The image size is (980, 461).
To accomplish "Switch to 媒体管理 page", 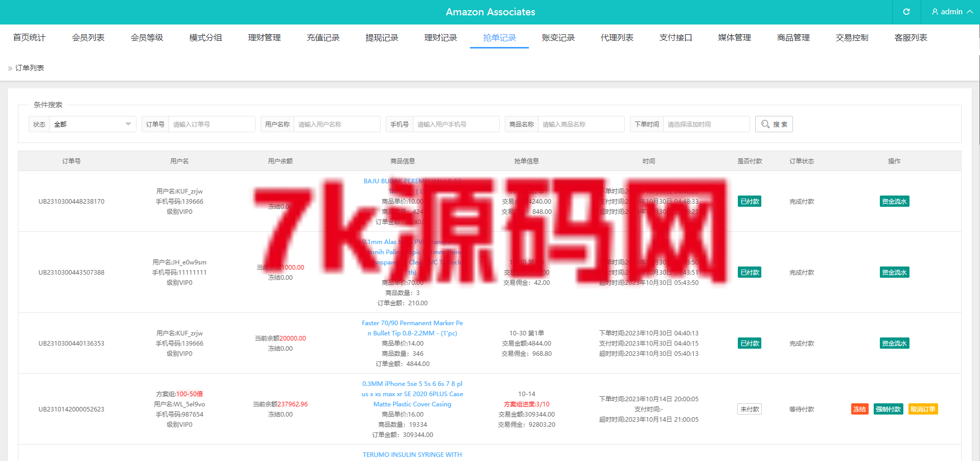I will pos(735,37).
